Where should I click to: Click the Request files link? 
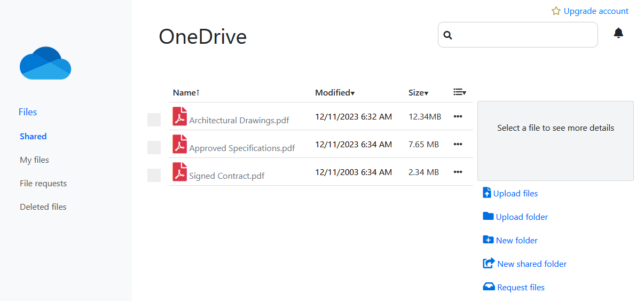pos(521,287)
